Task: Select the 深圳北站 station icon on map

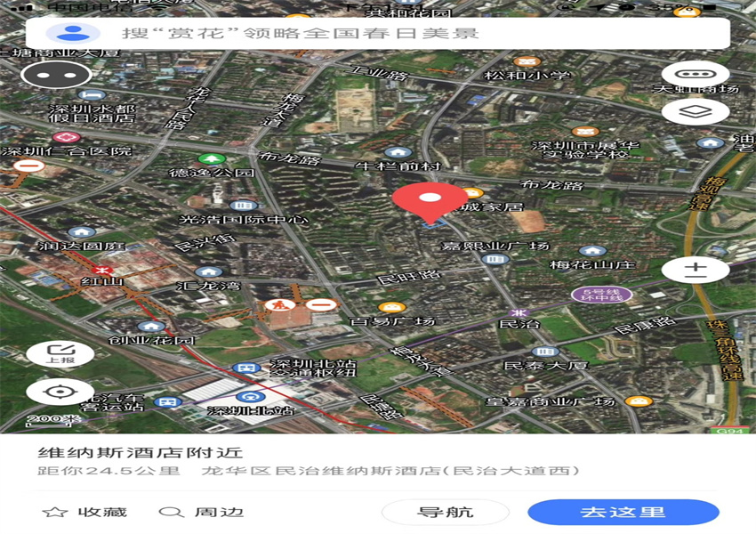Action: point(251,397)
